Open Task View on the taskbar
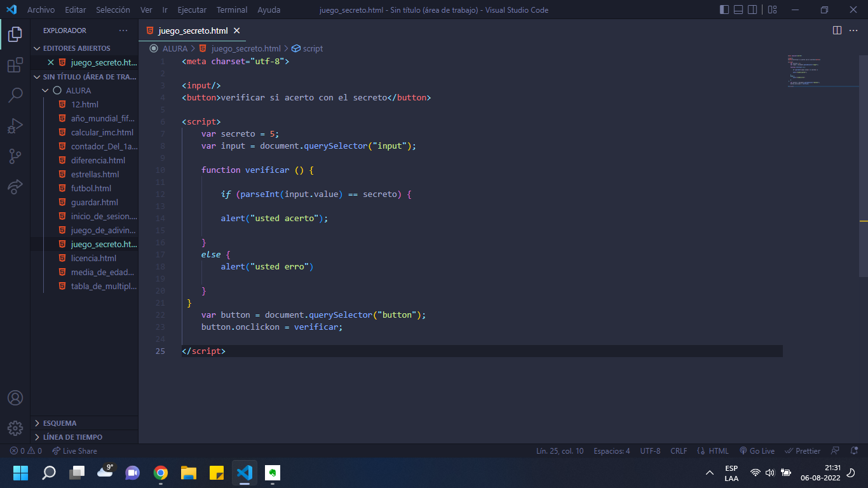This screenshot has height=488, width=868. coord(77,473)
